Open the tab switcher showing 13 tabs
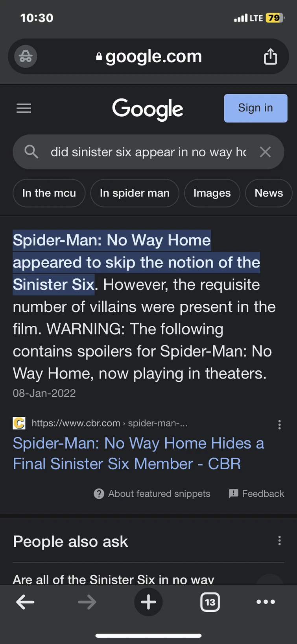This screenshot has width=297, height=644. pyautogui.click(x=210, y=602)
